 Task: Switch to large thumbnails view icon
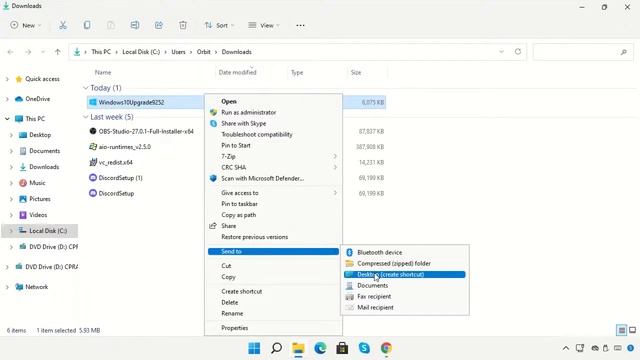(x=632, y=330)
